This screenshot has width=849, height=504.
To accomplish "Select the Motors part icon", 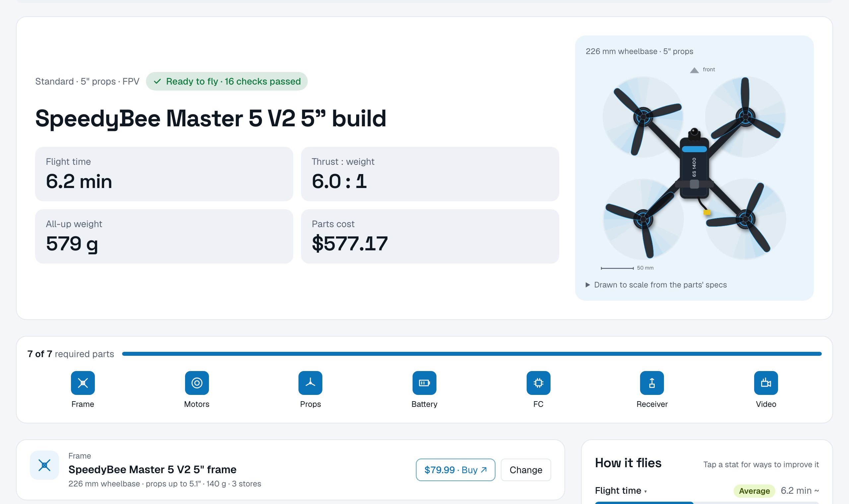I will click(x=197, y=383).
